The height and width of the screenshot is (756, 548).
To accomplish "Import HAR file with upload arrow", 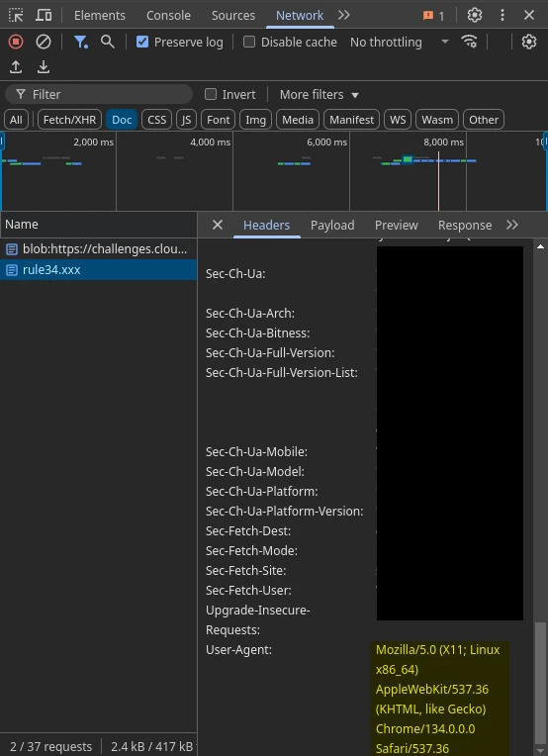I will (16, 67).
